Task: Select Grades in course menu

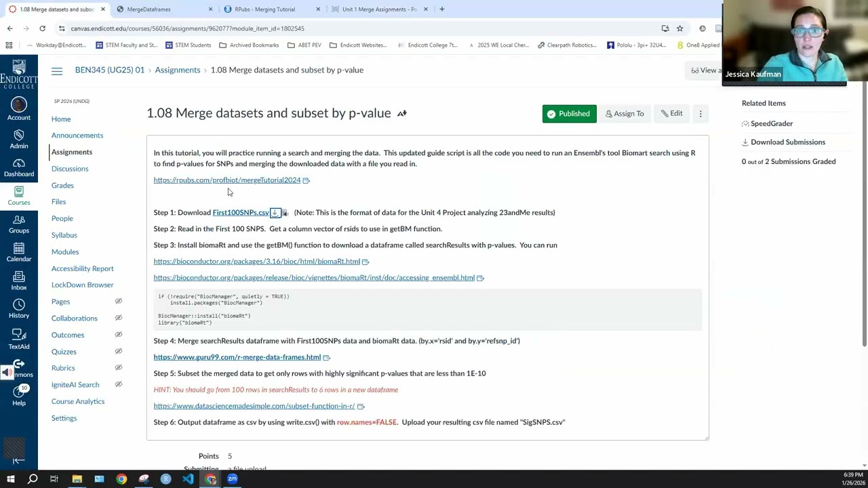Action: pos(62,185)
